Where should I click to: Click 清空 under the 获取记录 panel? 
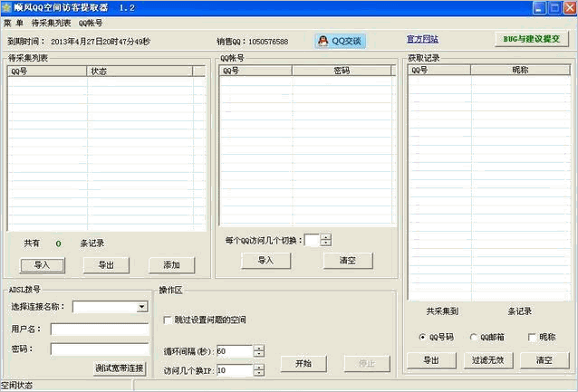coord(544,360)
